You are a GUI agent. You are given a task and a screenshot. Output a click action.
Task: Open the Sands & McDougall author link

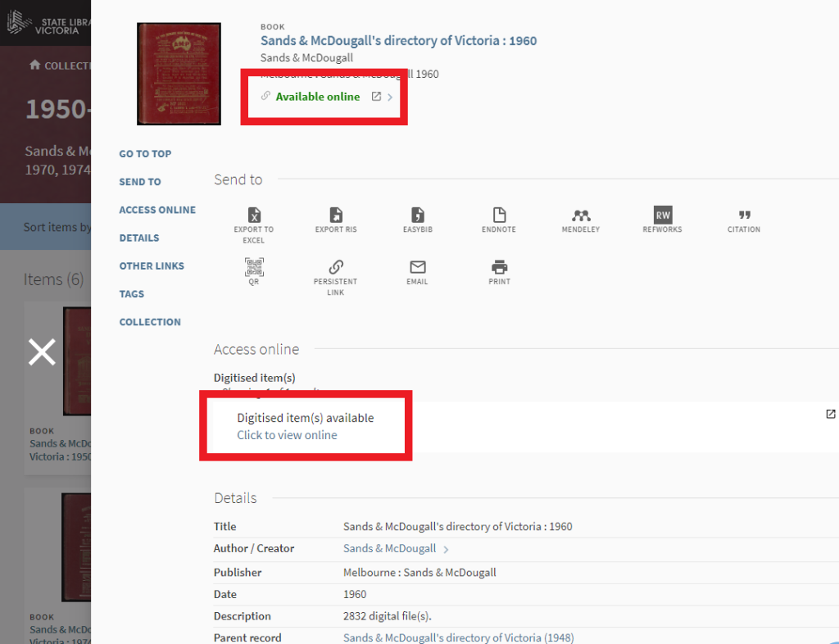coord(389,548)
